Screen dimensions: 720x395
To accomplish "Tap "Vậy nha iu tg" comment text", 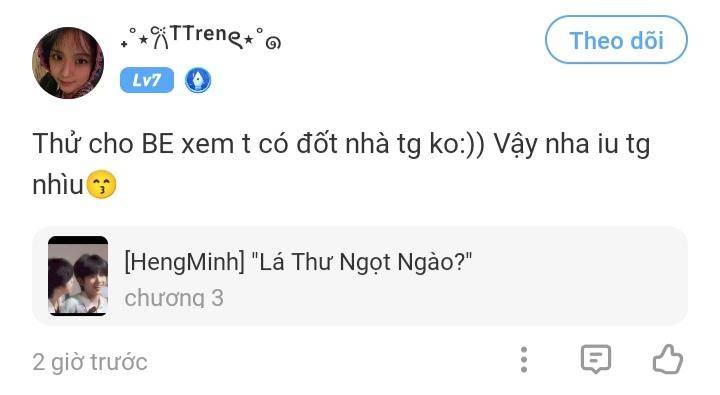I will (572, 144).
